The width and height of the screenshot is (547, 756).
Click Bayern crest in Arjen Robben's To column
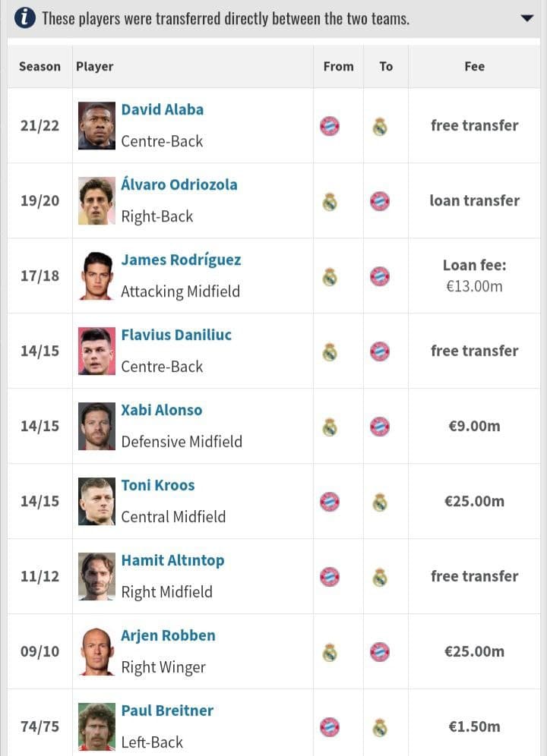pos(380,652)
